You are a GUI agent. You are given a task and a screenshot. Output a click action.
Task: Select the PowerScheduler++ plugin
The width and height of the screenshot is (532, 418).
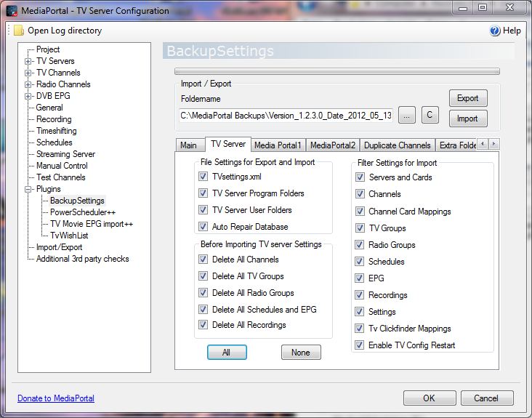[x=83, y=212]
